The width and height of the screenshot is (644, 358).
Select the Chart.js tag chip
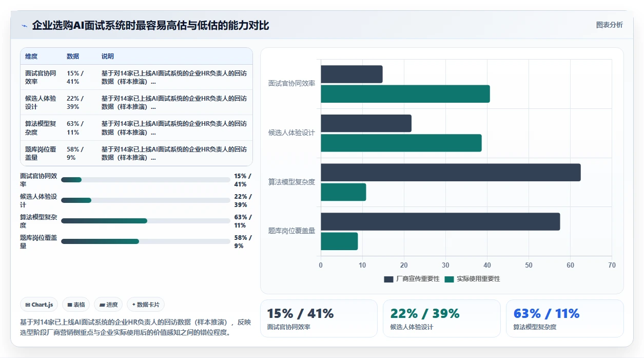(x=40, y=305)
